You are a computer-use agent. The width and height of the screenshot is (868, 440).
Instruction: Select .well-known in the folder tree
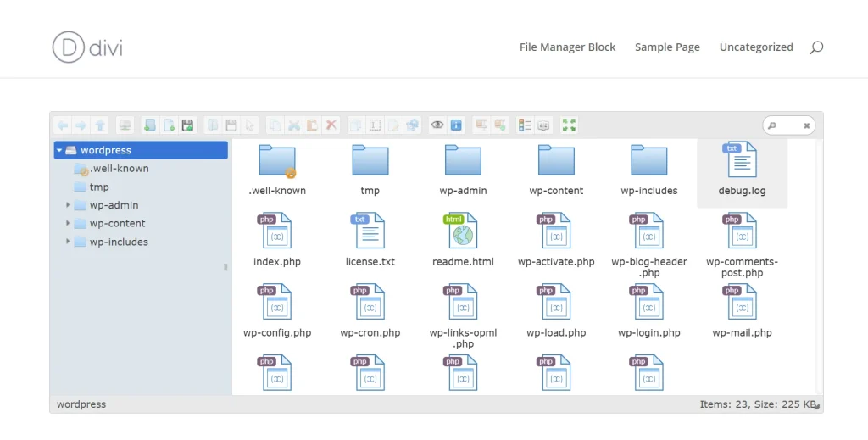(119, 168)
